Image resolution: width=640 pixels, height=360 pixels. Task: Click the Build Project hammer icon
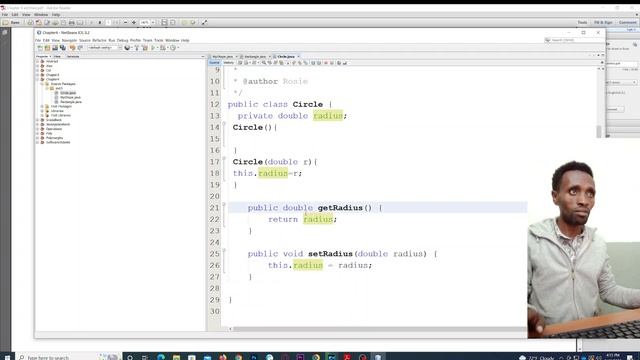pyautogui.click(x=137, y=48)
